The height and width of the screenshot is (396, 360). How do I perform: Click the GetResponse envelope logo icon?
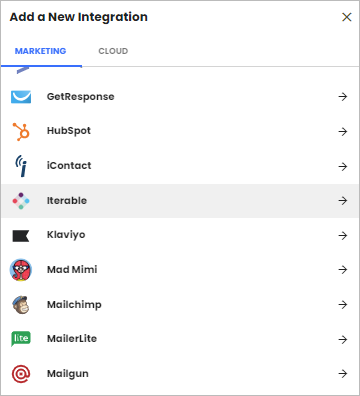point(21,97)
